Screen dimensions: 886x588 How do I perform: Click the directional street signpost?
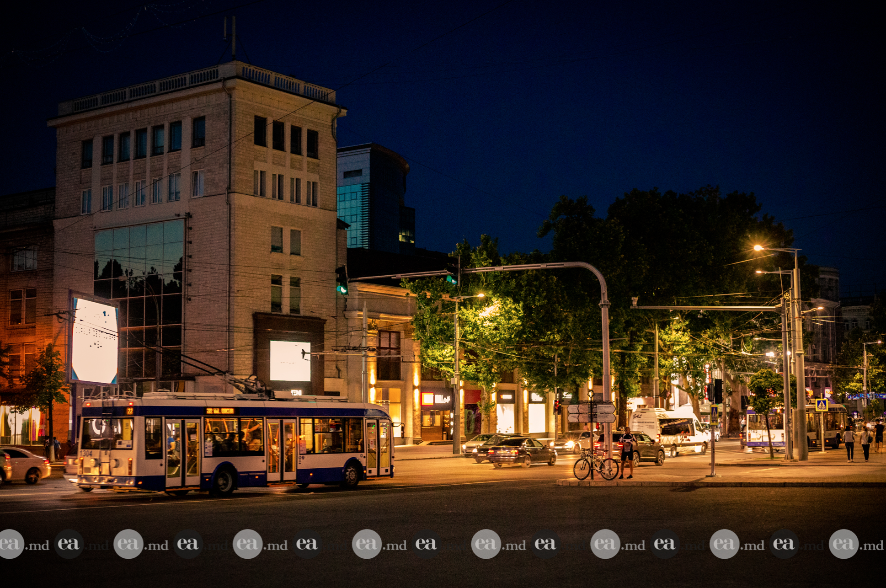pyautogui.click(x=592, y=412)
